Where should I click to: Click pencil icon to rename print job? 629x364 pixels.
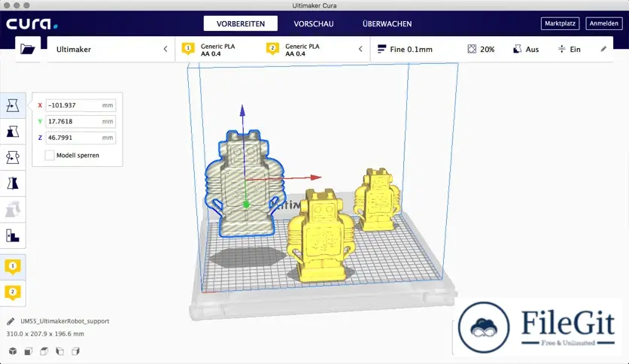11,321
